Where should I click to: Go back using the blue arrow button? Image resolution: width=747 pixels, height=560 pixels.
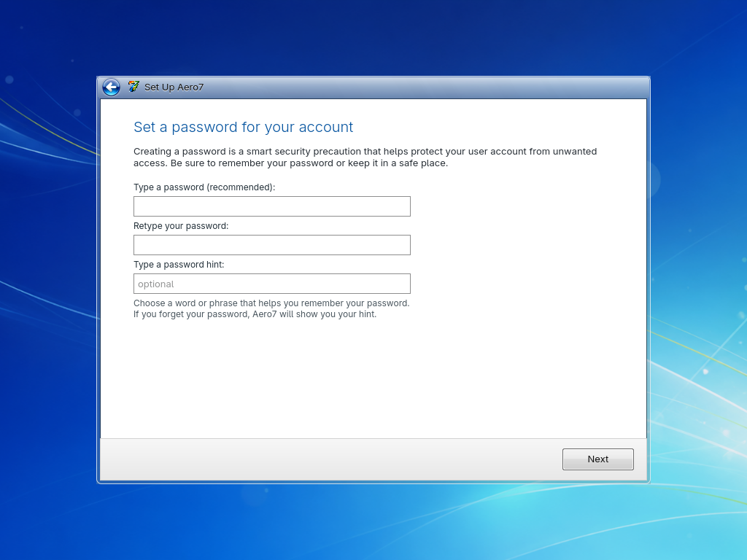111,87
